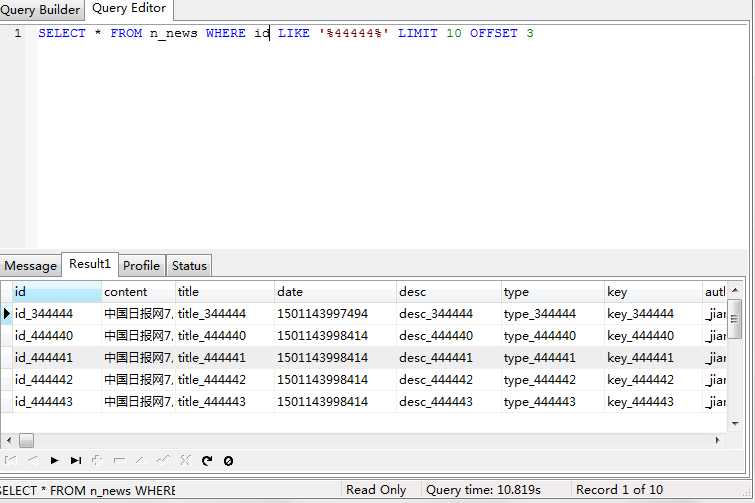This screenshot has width=755, height=503.
Task: Click the Read Only status bar entry
Action: coord(376,490)
